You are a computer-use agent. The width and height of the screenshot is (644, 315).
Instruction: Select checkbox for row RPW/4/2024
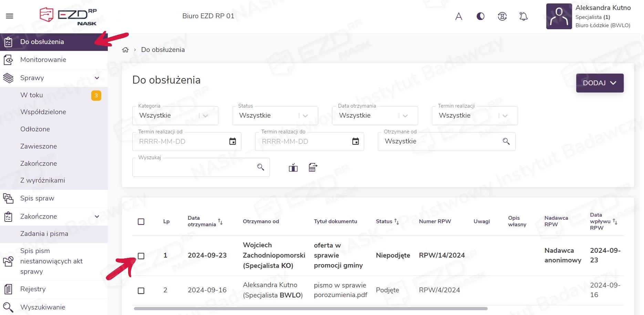(141, 291)
